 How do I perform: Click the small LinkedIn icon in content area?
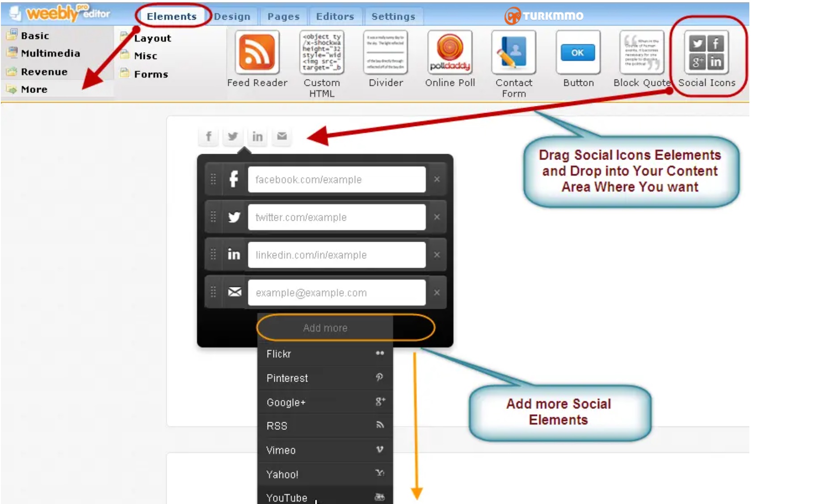pyautogui.click(x=257, y=136)
